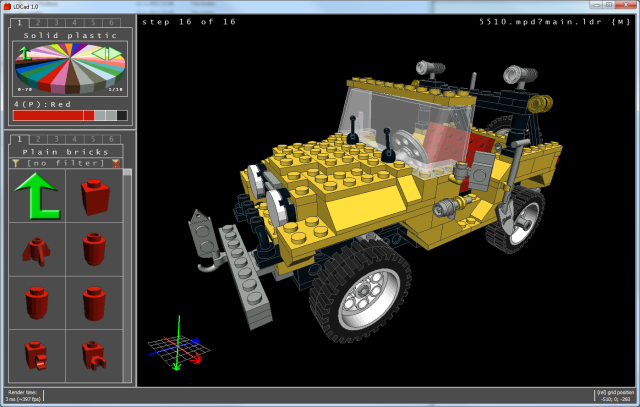Select the red 1x1 square brick

coord(93,197)
